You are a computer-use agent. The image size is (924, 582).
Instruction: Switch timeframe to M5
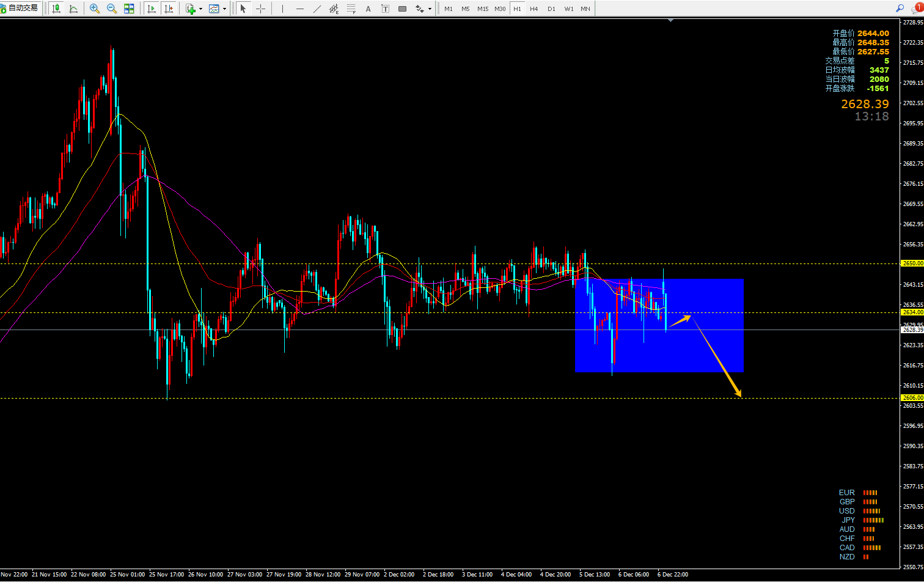tap(466, 9)
